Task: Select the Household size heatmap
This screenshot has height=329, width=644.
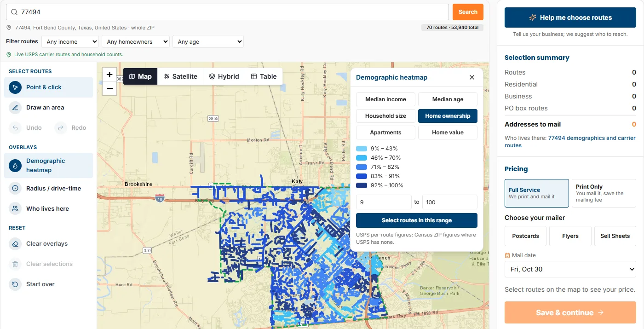Action: (x=385, y=116)
